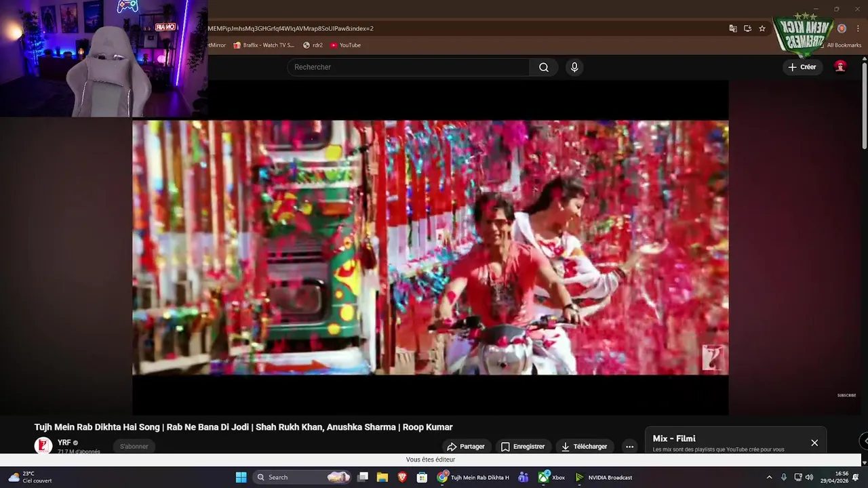Open Brave browser from taskbar

(x=402, y=477)
